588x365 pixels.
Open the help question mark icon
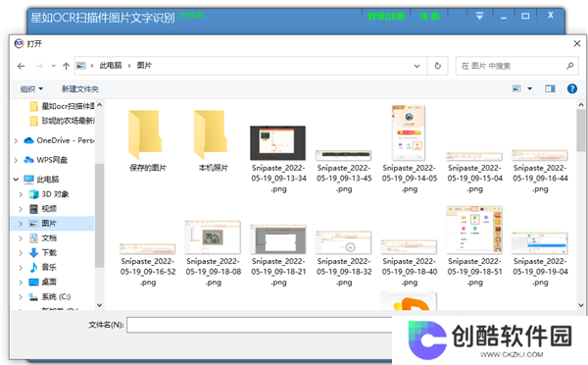coord(572,88)
